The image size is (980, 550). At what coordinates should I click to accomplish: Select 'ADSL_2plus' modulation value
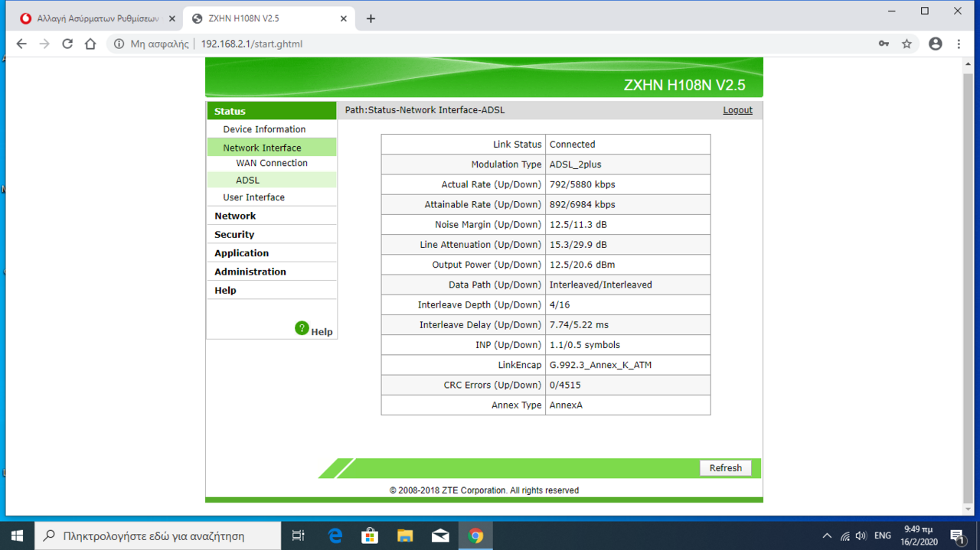pos(576,164)
